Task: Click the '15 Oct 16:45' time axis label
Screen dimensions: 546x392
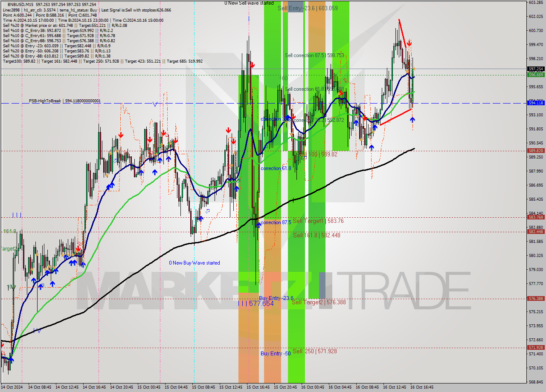Action: [x=258, y=387]
